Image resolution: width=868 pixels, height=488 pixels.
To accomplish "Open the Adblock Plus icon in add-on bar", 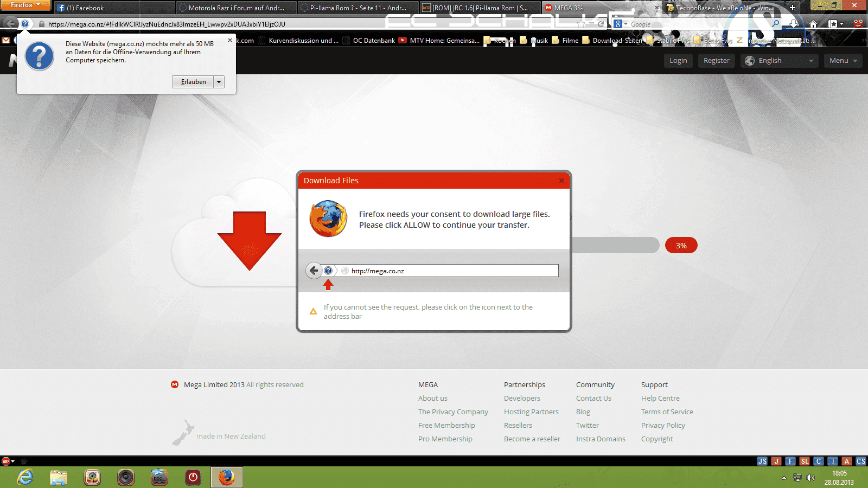I will 6,461.
